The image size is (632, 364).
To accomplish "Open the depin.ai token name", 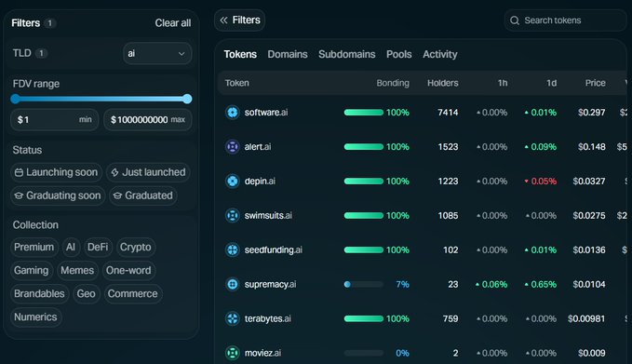I will [260, 182].
